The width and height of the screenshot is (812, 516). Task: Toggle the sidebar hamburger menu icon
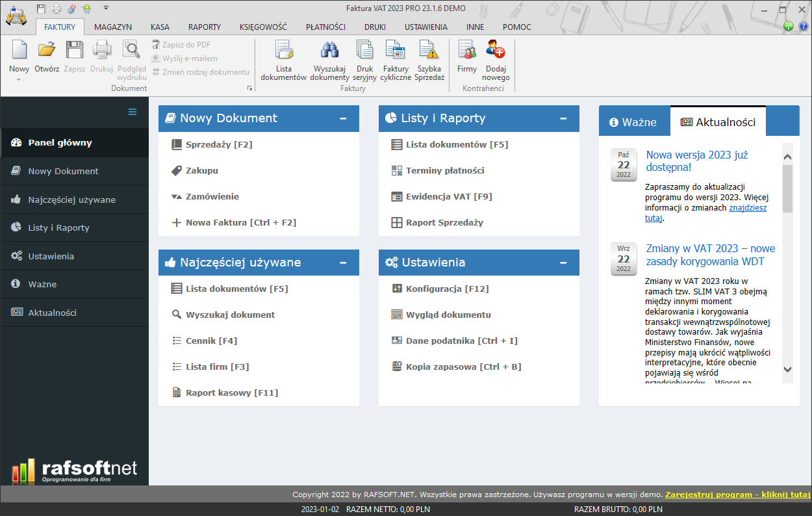pyautogui.click(x=133, y=112)
